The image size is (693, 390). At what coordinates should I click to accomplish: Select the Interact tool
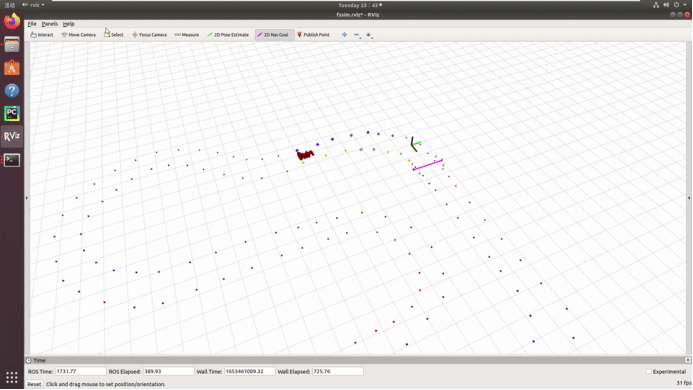(x=42, y=34)
